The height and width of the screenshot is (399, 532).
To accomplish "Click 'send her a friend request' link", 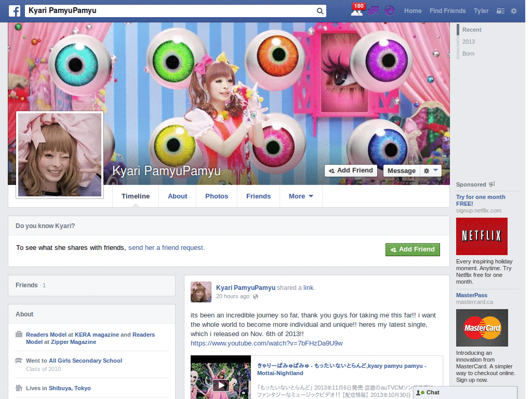I will tap(166, 248).
